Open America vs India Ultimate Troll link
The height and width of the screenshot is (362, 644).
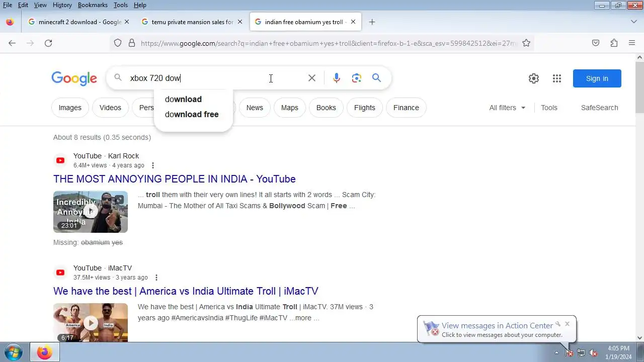(186, 291)
